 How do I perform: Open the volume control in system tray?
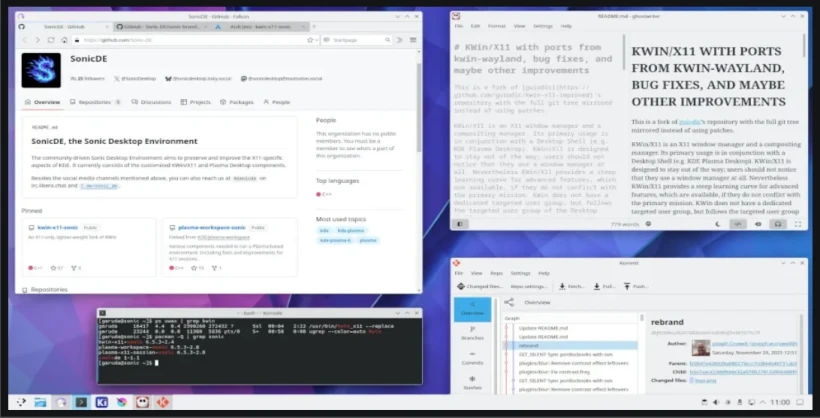pyautogui.click(x=715, y=402)
